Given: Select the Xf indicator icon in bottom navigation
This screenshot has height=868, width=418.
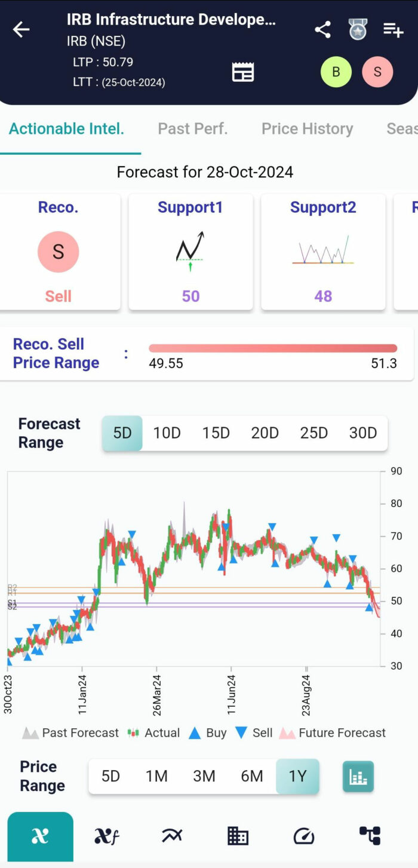Looking at the screenshot, I should [x=106, y=836].
